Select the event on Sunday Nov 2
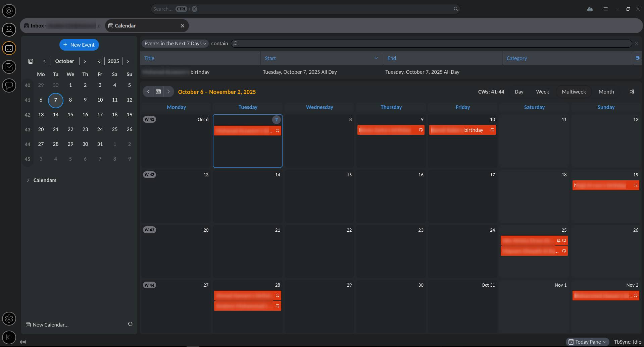The width and height of the screenshot is (644, 347). coord(606,296)
